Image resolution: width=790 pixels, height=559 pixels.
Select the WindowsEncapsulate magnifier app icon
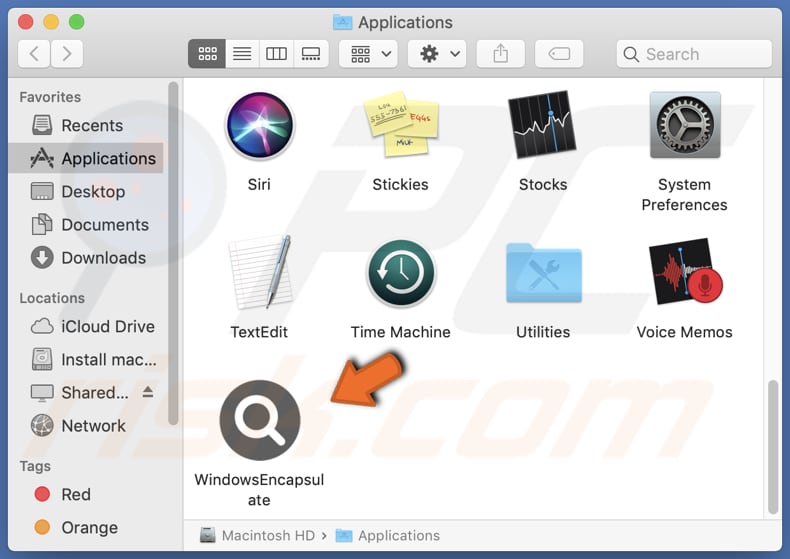pos(260,420)
